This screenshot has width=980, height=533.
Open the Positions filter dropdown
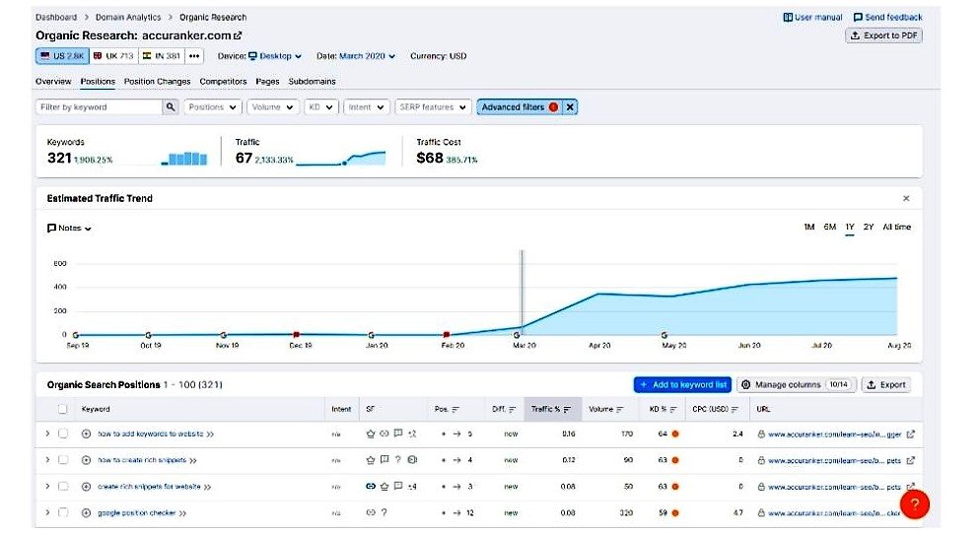(x=213, y=106)
